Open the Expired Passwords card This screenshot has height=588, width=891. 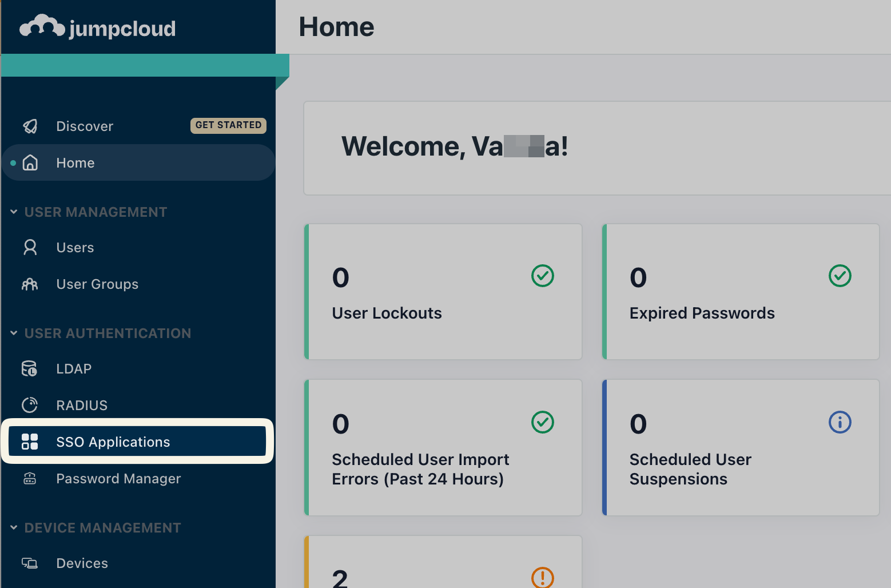click(742, 292)
